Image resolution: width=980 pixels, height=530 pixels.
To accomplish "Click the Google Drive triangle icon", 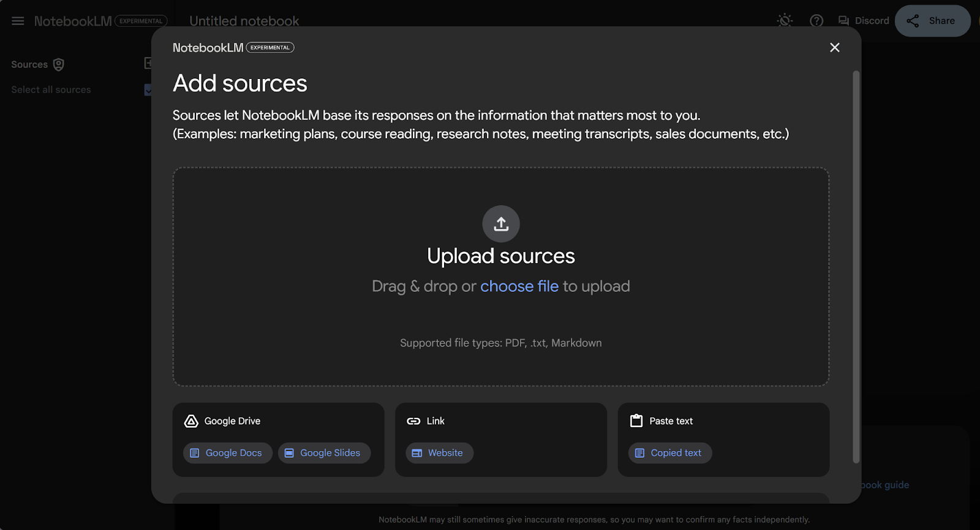I will click(191, 421).
